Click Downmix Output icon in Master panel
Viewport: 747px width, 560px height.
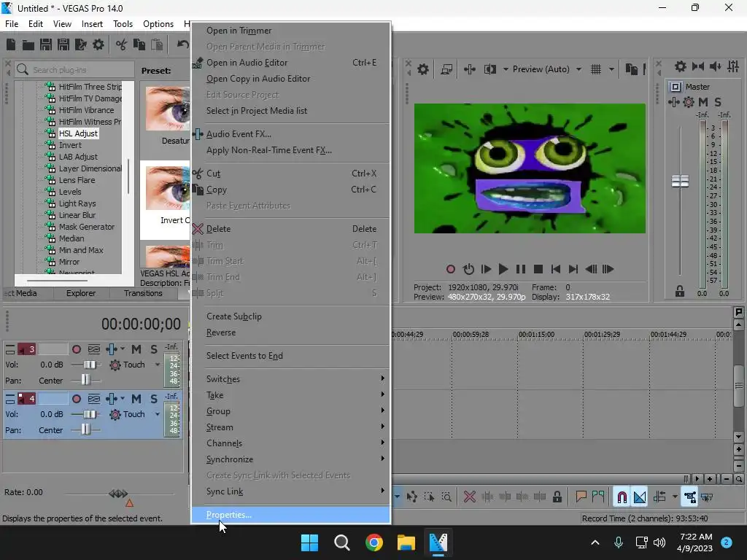pyautogui.click(x=698, y=66)
